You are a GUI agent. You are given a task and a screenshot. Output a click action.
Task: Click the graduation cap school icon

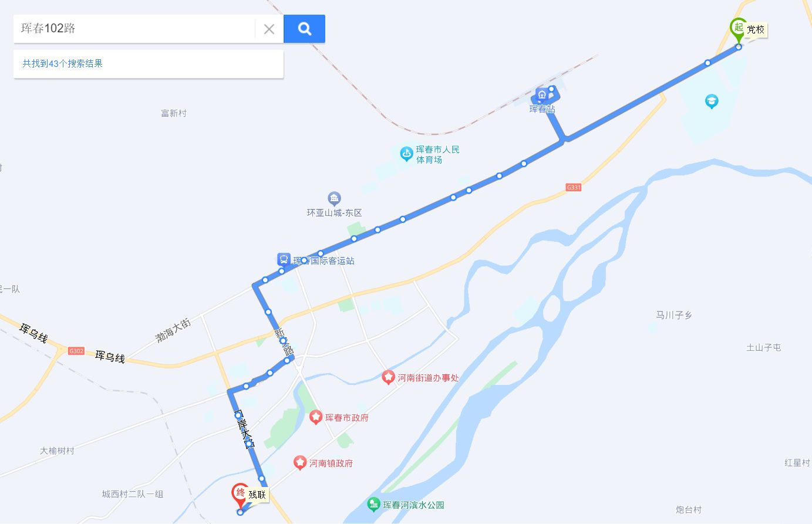click(712, 102)
